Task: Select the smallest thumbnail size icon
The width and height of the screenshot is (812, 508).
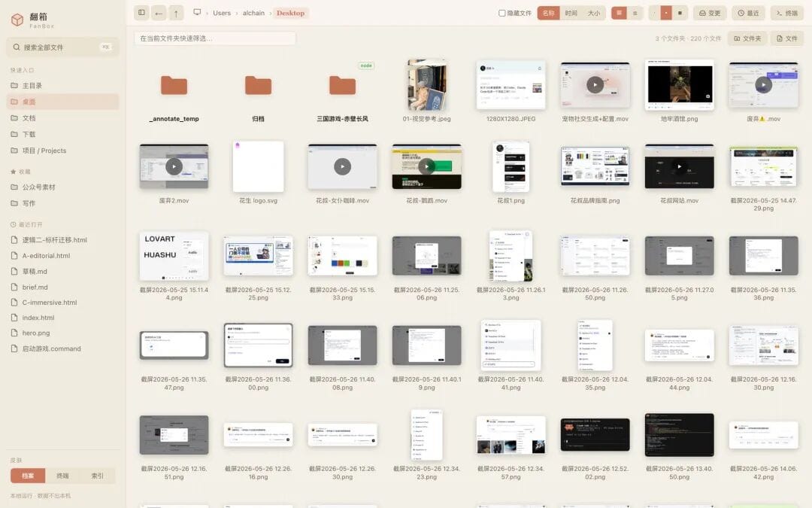Action: (654, 13)
